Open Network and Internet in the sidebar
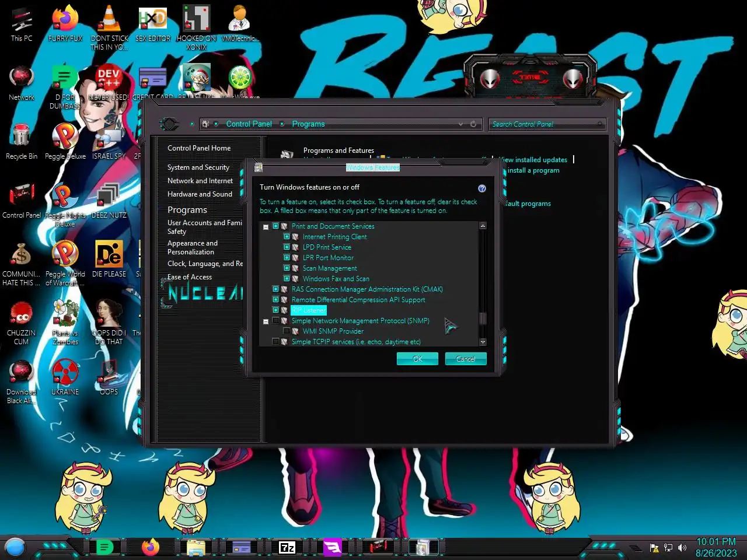747x560 pixels. 200,181
